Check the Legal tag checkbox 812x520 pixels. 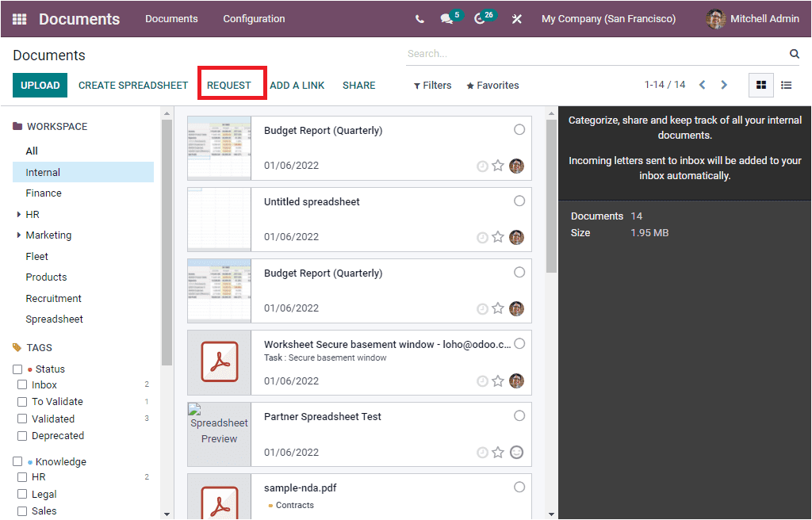(x=22, y=494)
